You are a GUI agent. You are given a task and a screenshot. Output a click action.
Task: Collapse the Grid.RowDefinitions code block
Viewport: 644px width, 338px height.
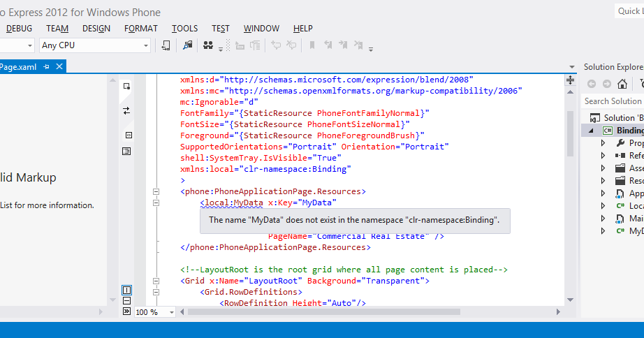pos(156,293)
